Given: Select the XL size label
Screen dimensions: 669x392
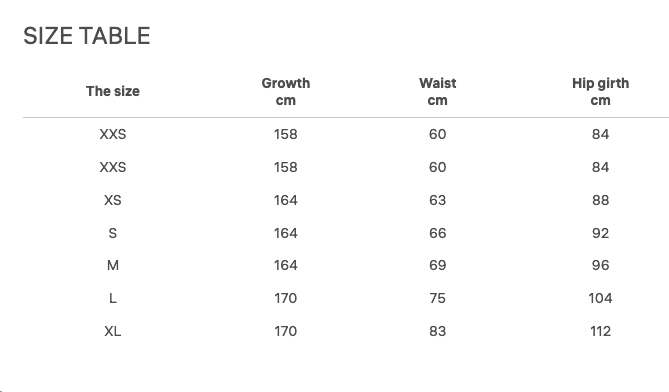Looking at the screenshot, I should click(x=113, y=331).
